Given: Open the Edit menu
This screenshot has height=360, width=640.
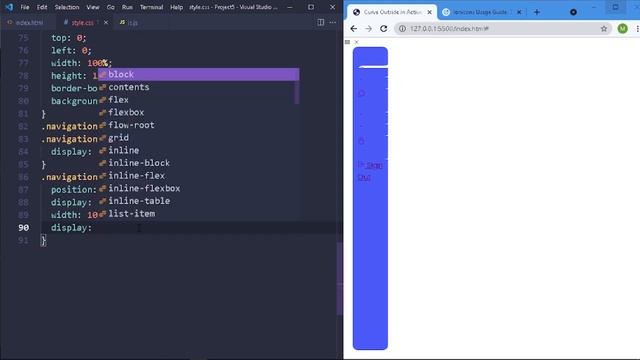Looking at the screenshot, I should (42, 7).
